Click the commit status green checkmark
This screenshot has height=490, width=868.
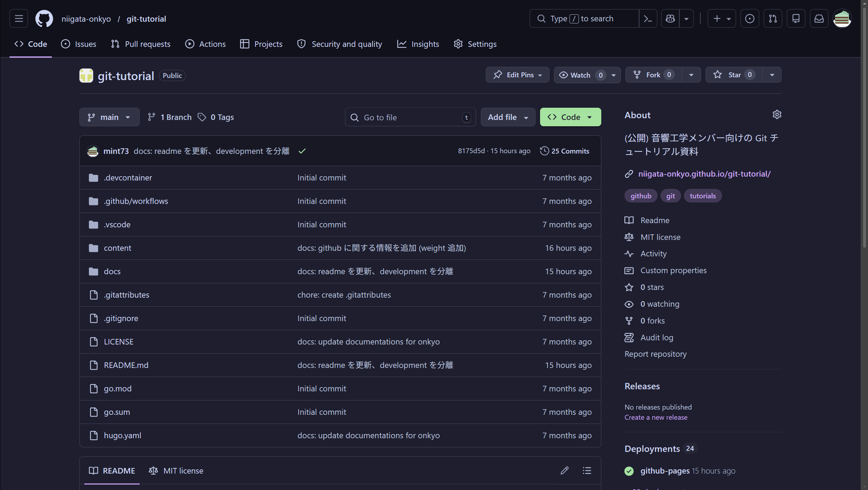(302, 151)
